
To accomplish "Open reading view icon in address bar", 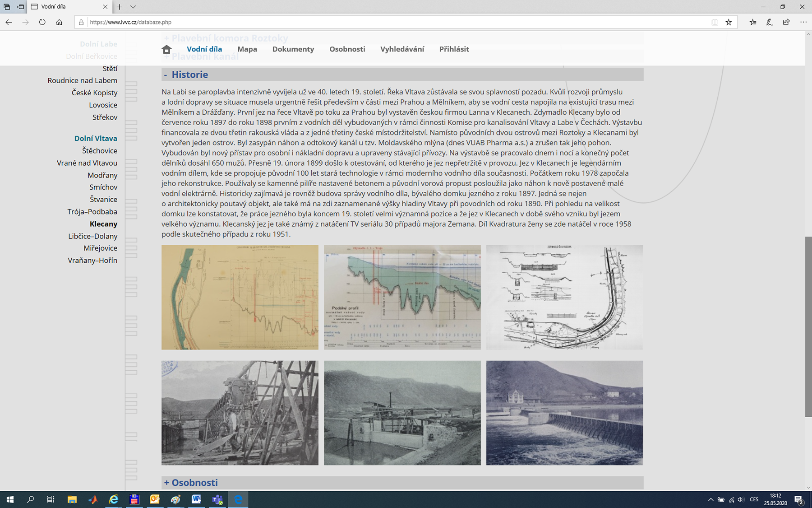I will point(715,22).
